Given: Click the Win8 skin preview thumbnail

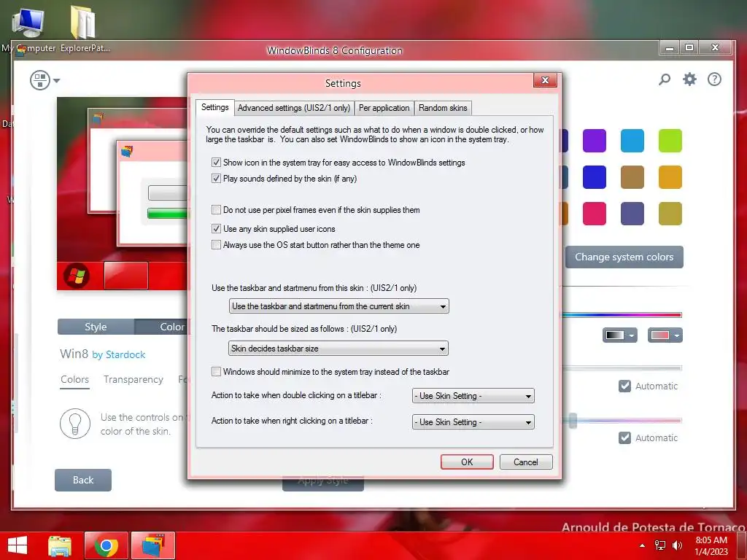Looking at the screenshot, I should (123, 194).
